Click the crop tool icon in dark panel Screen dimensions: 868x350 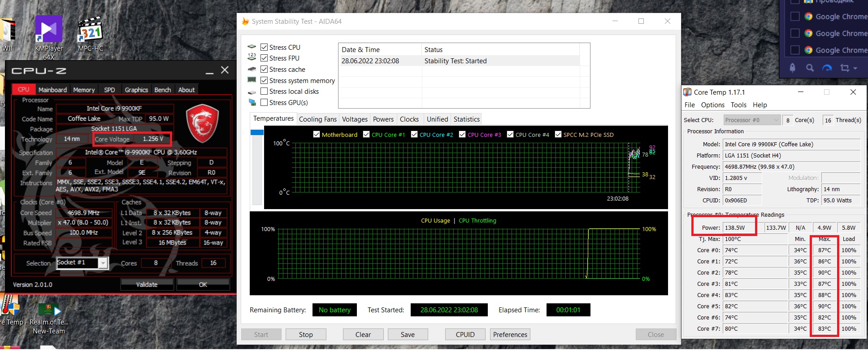coord(845,68)
